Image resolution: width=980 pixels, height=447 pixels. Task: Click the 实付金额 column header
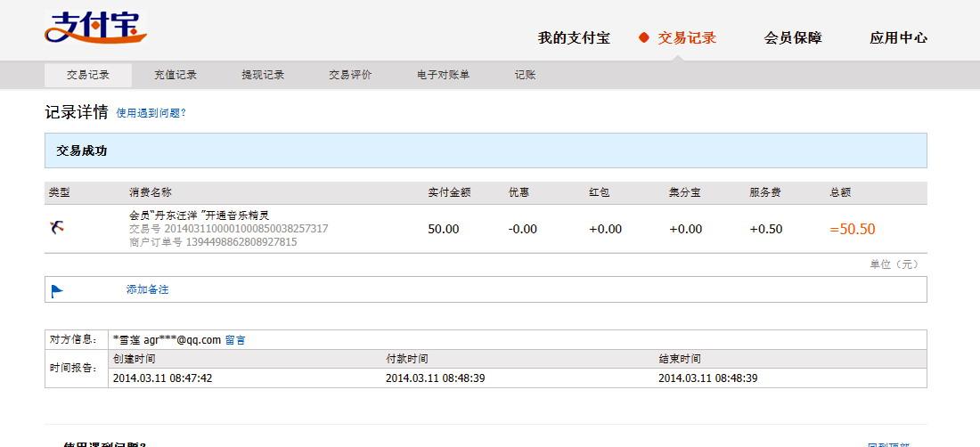click(x=449, y=193)
